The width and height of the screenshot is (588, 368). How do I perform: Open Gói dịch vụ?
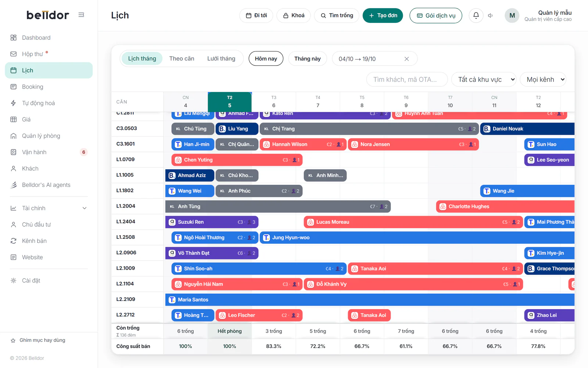[436, 15]
